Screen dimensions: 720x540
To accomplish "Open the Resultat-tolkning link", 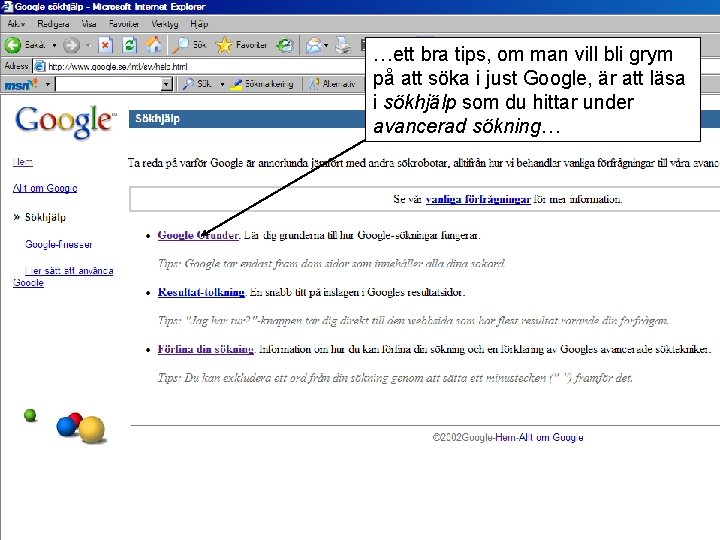I will (x=201, y=292).
